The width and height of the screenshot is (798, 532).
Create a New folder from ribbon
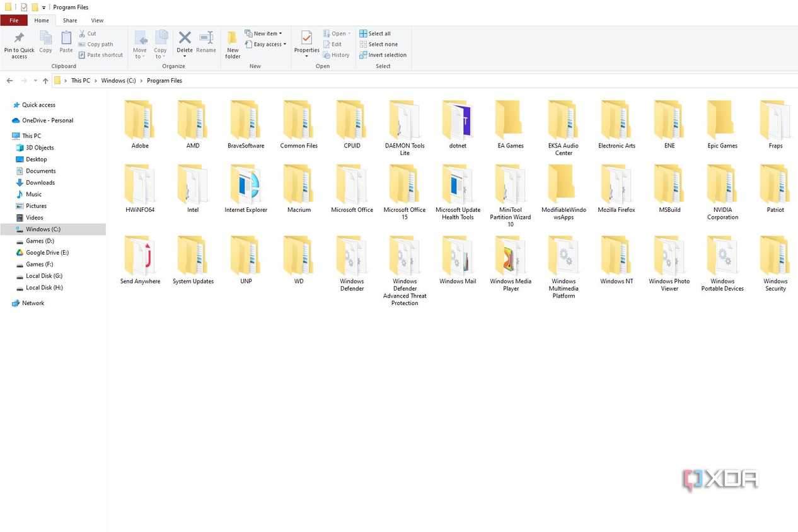233,44
